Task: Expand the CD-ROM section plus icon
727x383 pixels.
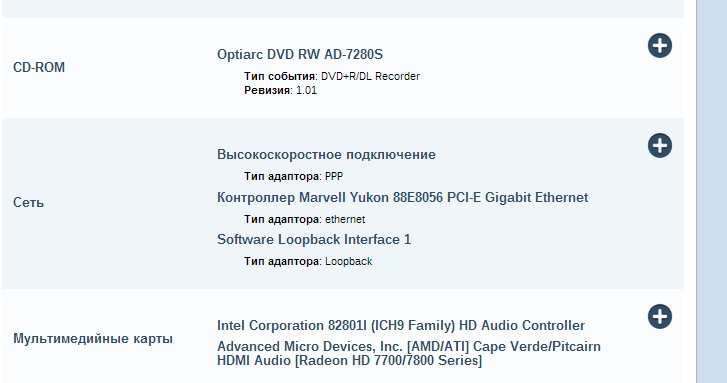Action: 660,45
